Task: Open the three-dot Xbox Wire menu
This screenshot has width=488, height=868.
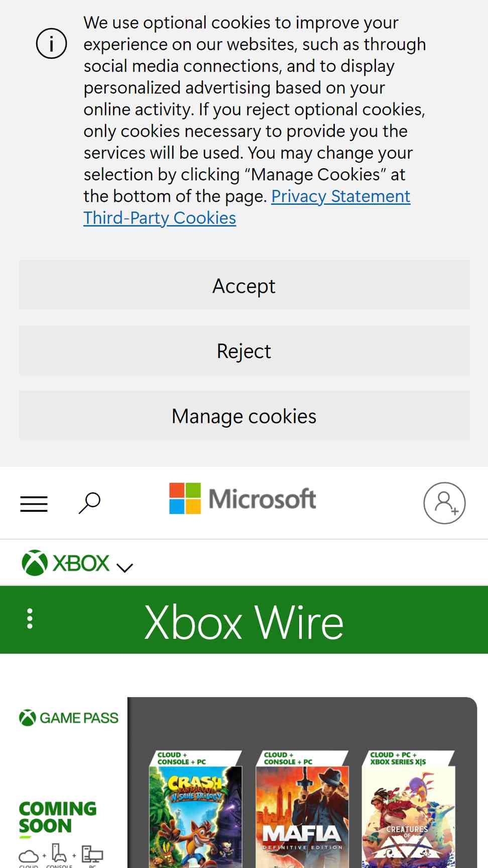Action: tap(30, 619)
